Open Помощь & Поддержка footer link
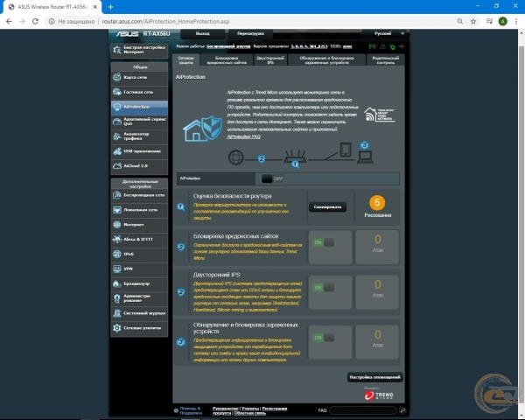 [x=191, y=410]
